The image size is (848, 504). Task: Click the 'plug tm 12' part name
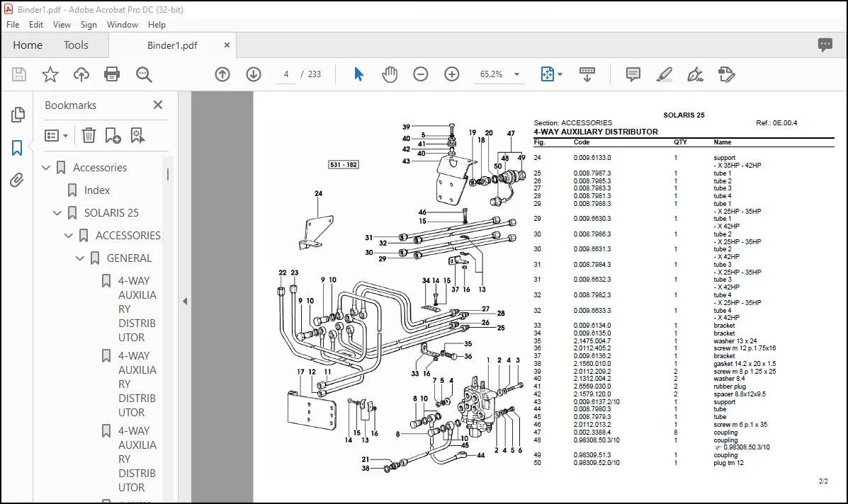728,463
